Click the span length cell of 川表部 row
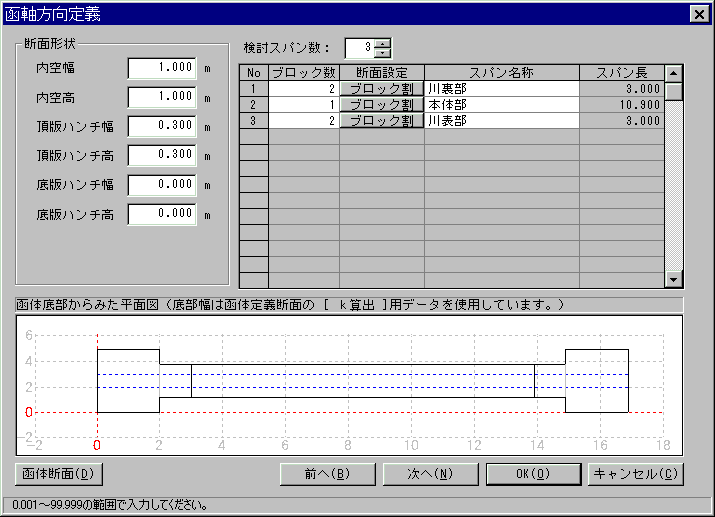Screen dimensions: 715x517 pos(622,120)
